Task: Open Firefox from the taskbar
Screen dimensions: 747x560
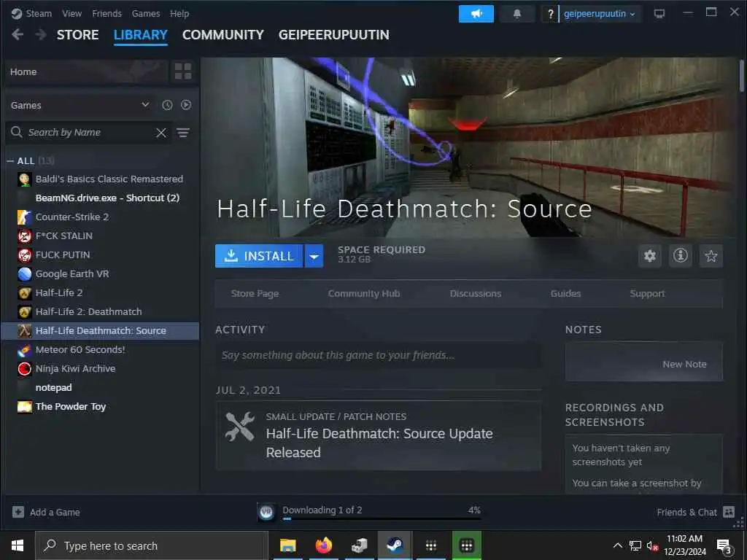Action: [323, 545]
